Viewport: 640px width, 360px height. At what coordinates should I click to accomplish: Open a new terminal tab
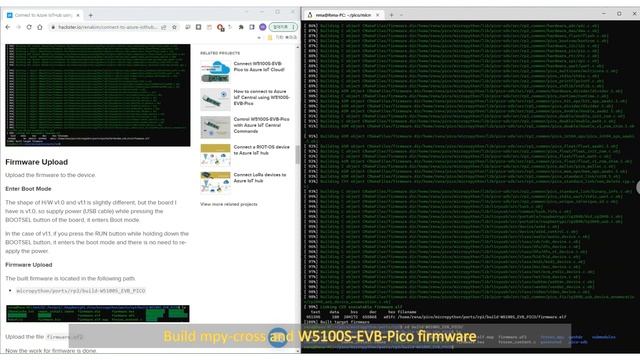[391, 15]
